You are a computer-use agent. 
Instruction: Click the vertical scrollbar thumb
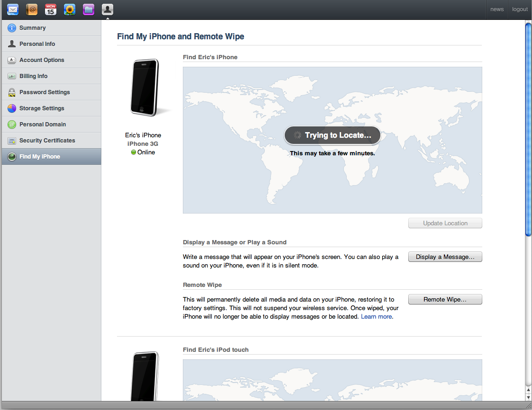[x=528, y=129]
